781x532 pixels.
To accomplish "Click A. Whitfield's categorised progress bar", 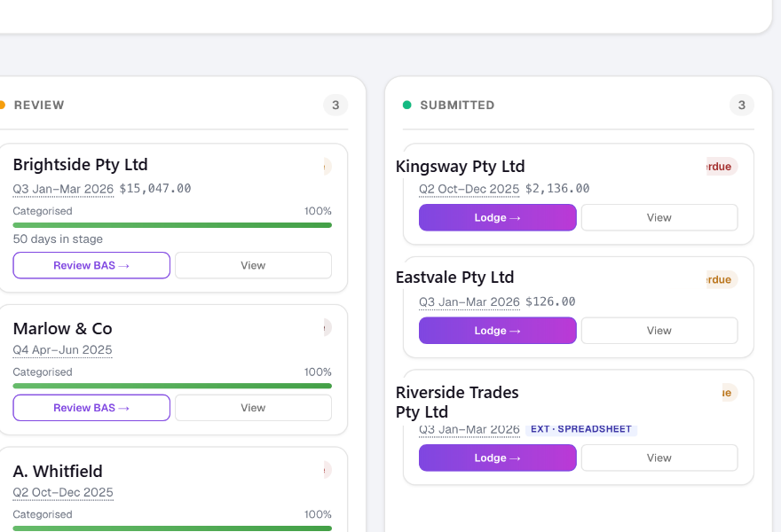I will [x=172, y=528].
